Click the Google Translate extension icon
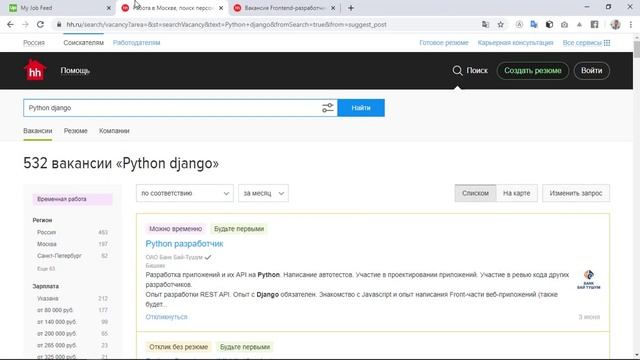 pyautogui.click(x=534, y=24)
